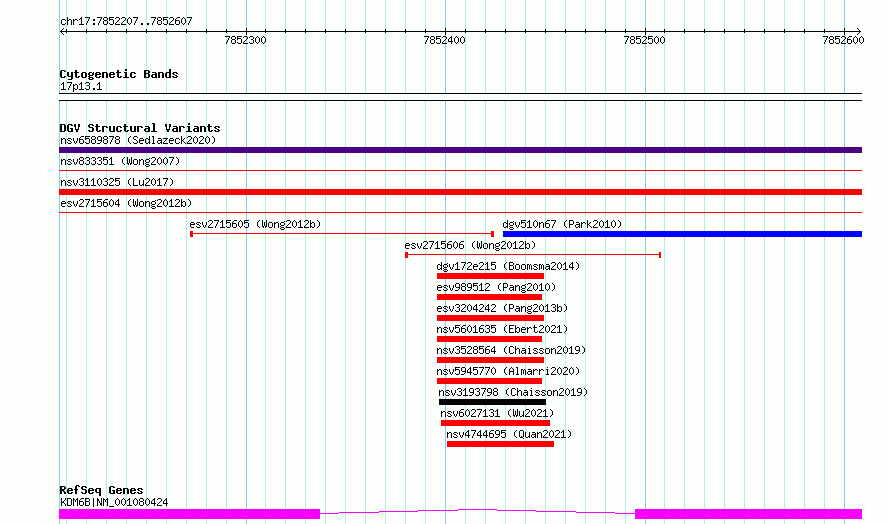The width and height of the screenshot is (890, 524).
Task: Click the red nsv5601635 variant bar
Action: click(489, 339)
